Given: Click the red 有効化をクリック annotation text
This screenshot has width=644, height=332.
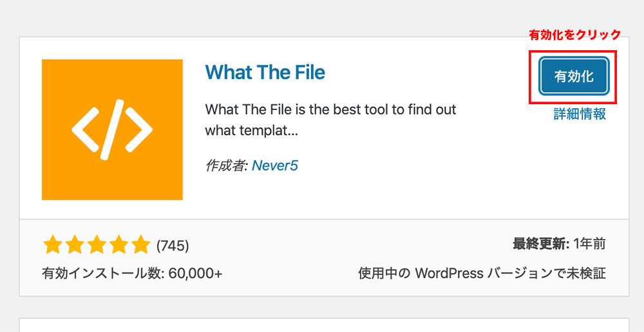Looking at the screenshot, I should pyautogui.click(x=574, y=35).
